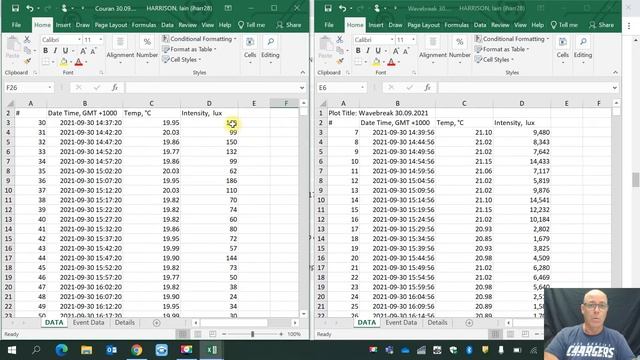This screenshot has height=360, width=640.
Task: Collapse the ribbon in left window
Action: 302,72
